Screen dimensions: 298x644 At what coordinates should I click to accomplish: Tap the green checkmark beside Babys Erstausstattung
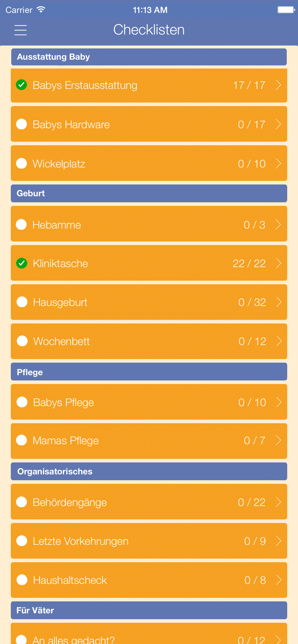click(x=22, y=85)
